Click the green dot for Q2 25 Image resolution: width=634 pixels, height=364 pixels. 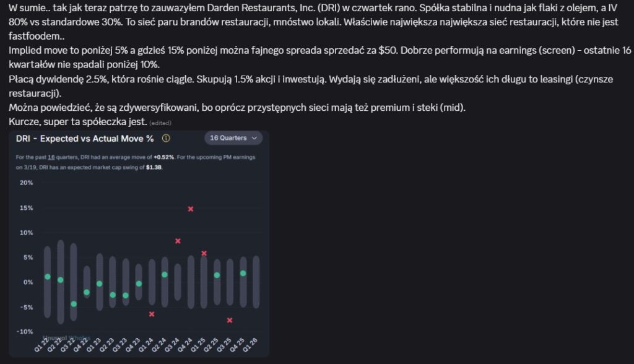[x=217, y=275]
